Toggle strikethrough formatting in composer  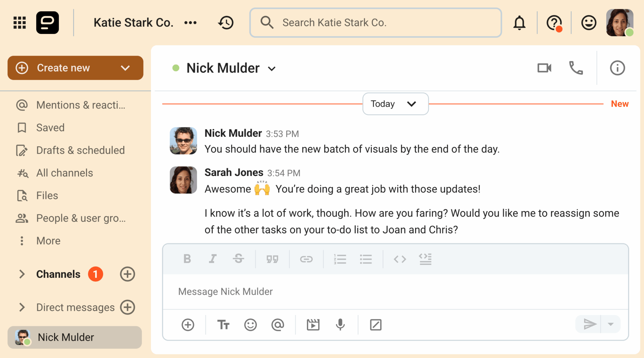239,259
